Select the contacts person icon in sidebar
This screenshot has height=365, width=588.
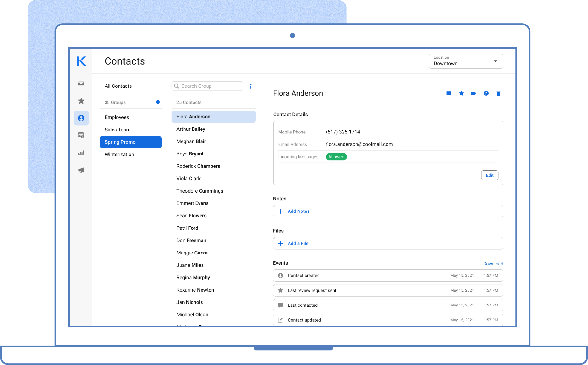pyautogui.click(x=81, y=118)
